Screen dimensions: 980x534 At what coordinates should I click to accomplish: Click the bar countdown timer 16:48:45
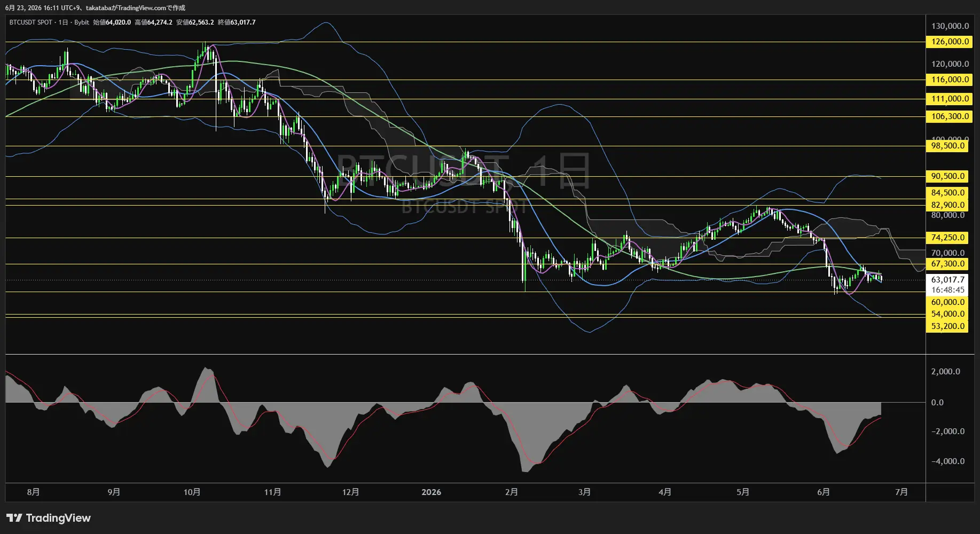point(947,290)
